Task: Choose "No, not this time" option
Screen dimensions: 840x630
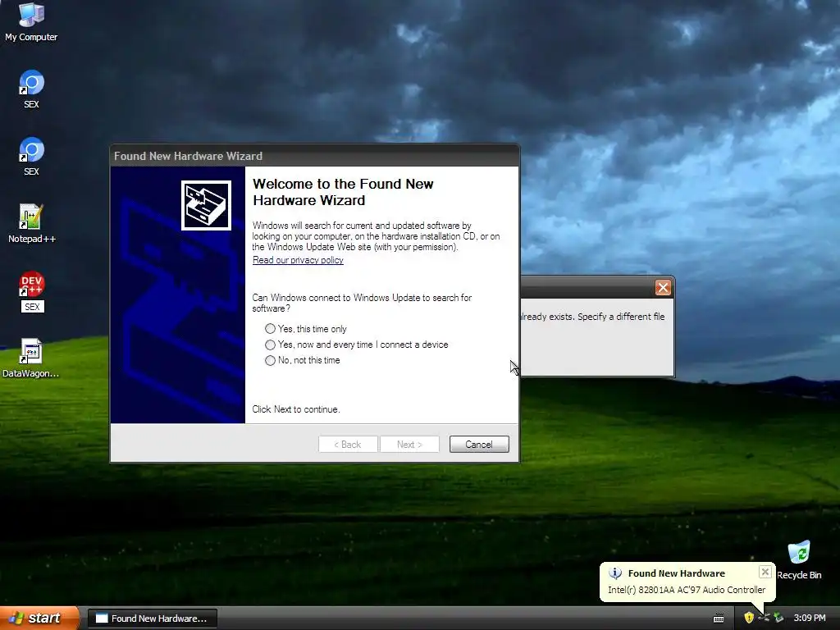Action: tap(303, 360)
